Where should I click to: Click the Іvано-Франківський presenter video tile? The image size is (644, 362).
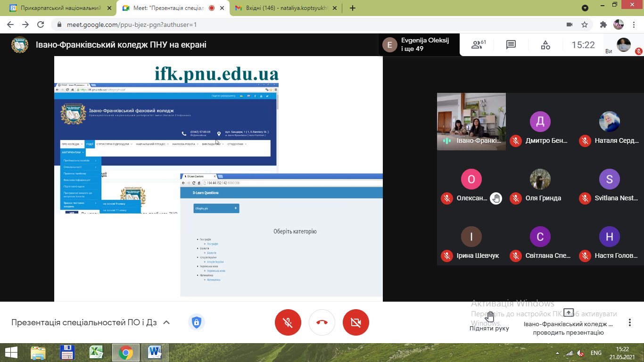click(x=471, y=121)
